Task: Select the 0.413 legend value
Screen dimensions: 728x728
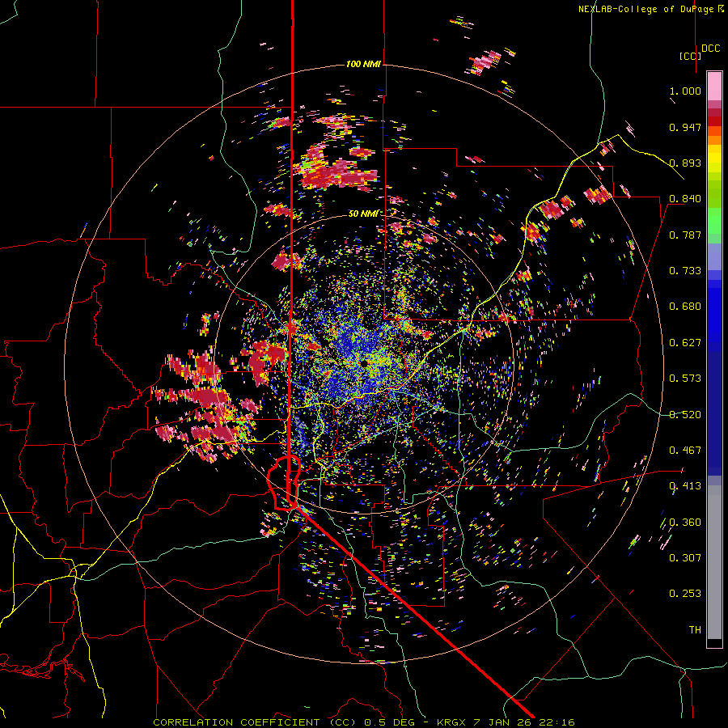Action: (x=685, y=485)
